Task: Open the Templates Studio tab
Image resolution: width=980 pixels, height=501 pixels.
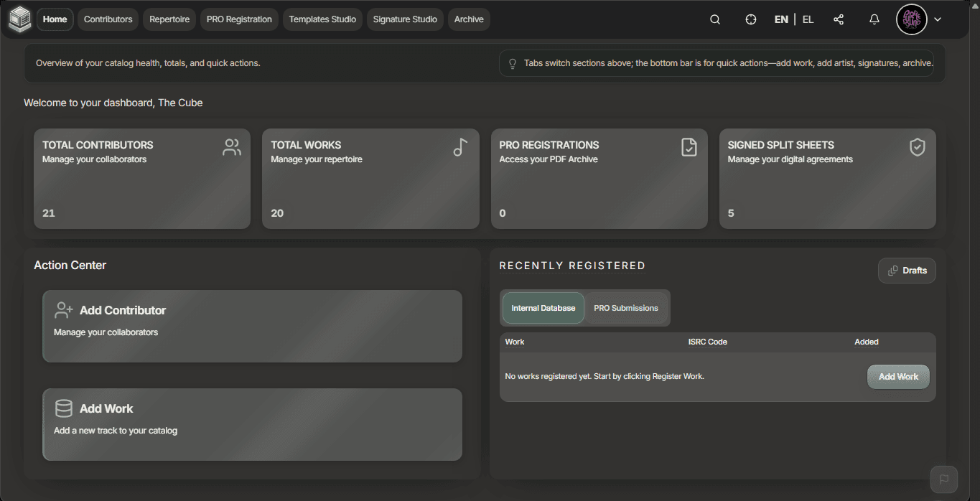Action: coord(322,19)
